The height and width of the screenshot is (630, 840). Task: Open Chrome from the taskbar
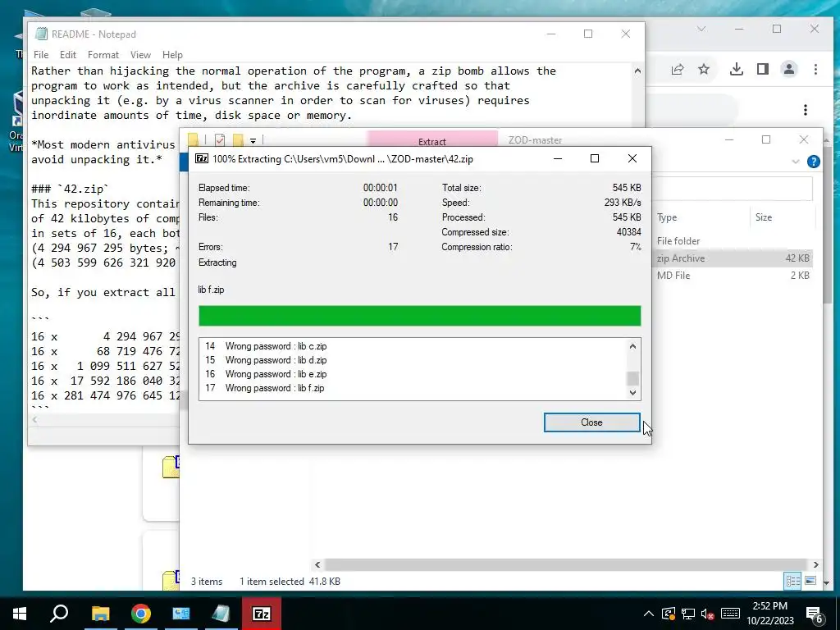141,614
